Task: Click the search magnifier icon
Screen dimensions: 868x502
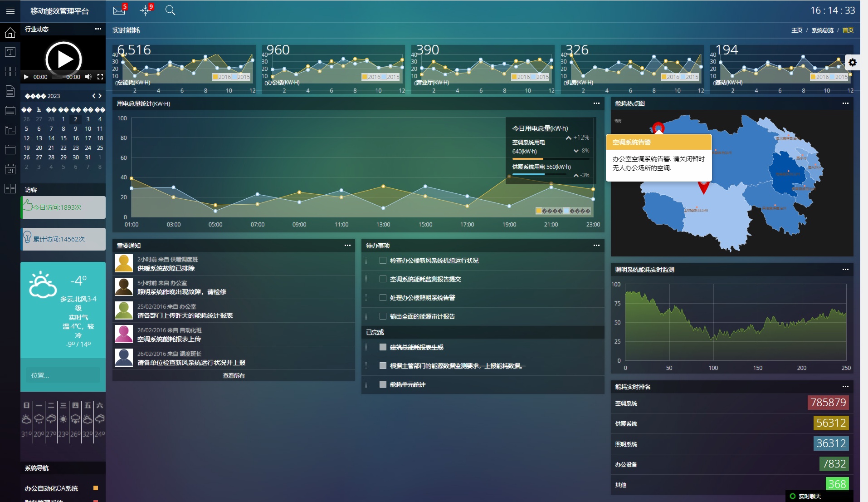Action: coord(170,10)
